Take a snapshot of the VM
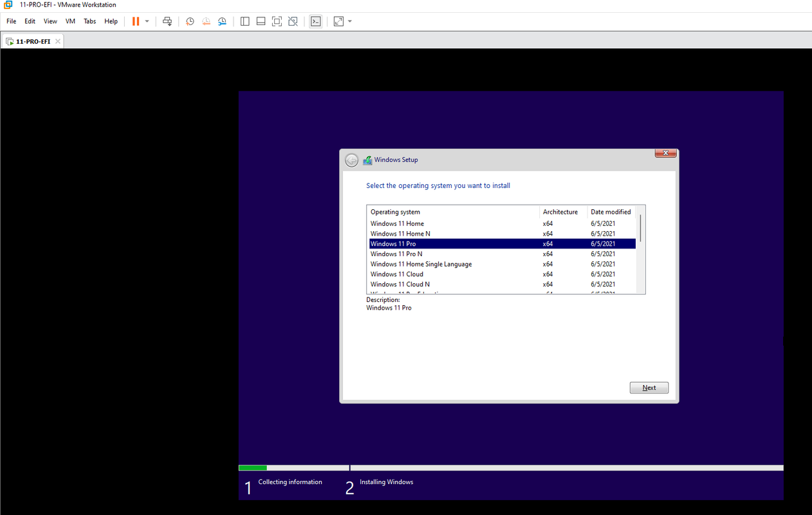 (190, 21)
